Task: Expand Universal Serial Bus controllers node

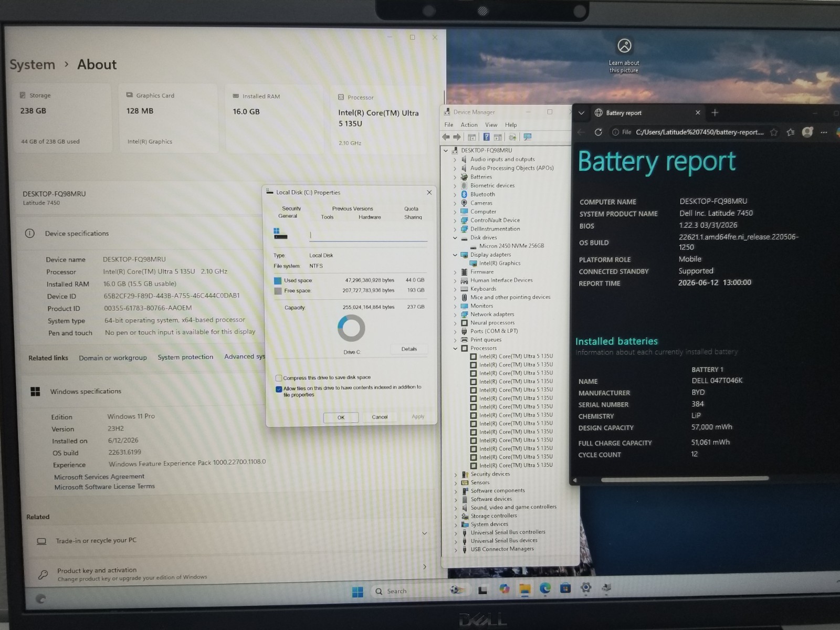Action: pos(456,533)
